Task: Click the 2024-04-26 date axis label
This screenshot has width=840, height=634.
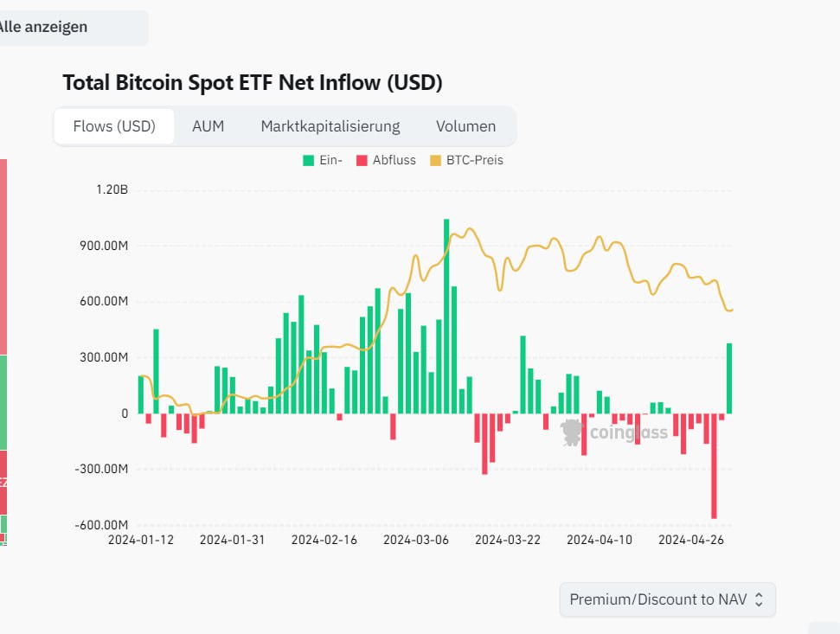Action: [x=691, y=540]
